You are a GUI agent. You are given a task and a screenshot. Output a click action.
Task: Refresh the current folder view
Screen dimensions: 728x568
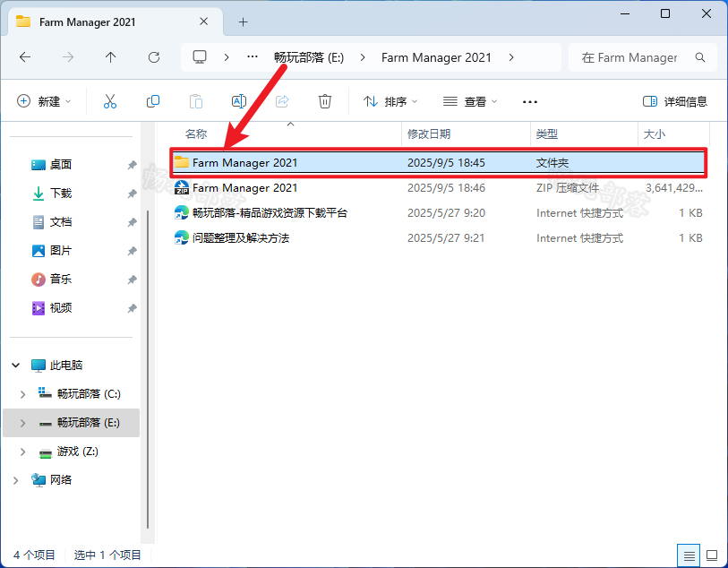coord(154,57)
